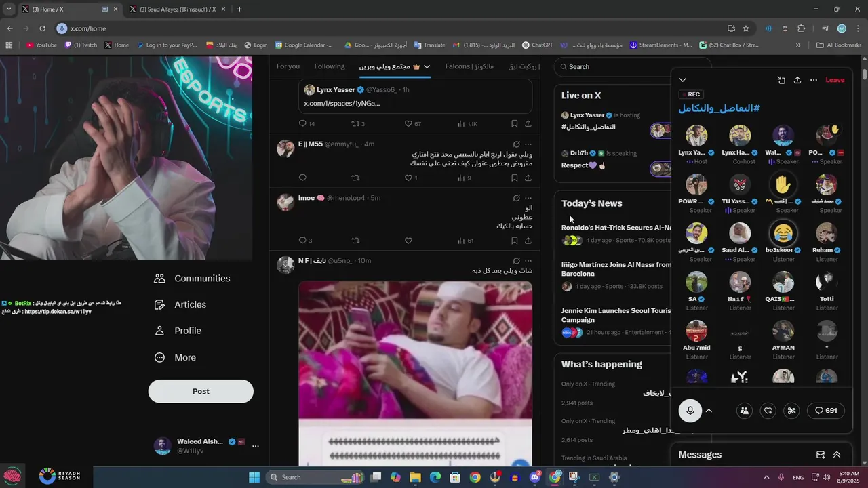
Task: Bookmark the E || M55 post
Action: click(x=515, y=178)
